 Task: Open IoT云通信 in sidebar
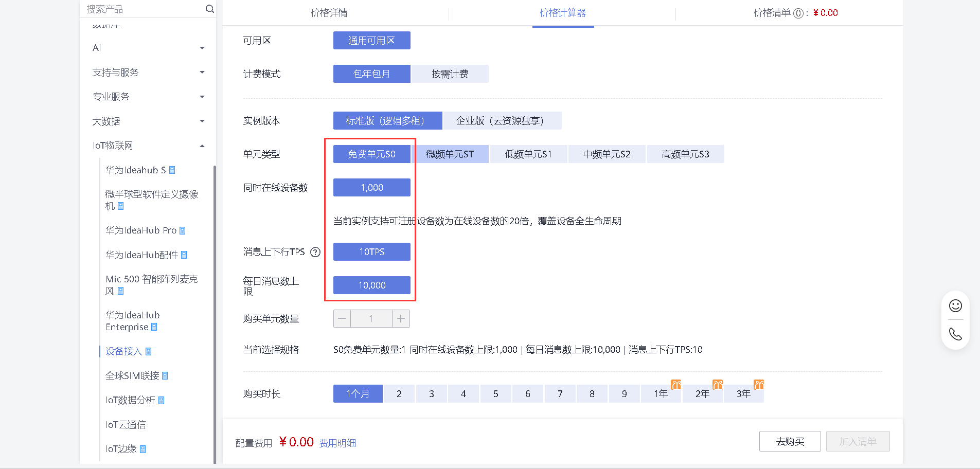[126, 425]
